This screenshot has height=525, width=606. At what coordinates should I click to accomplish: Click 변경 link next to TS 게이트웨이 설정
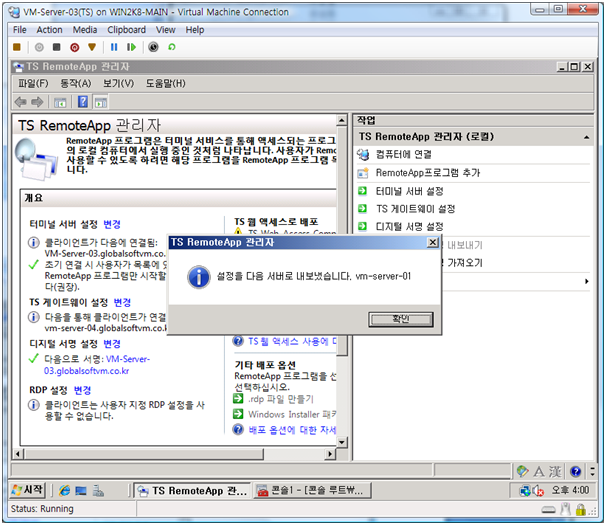click(122, 302)
